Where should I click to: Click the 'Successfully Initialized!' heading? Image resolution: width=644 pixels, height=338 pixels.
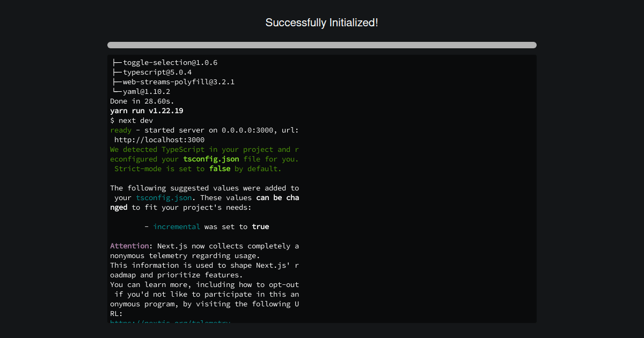[x=321, y=23]
